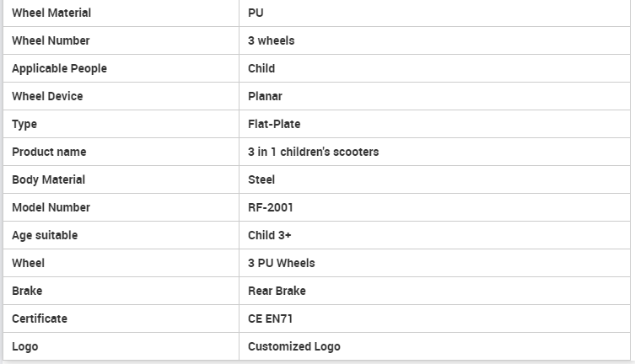This screenshot has height=364, width=635.
Task: Click the 'Certificate' label cell
Action: click(x=40, y=318)
